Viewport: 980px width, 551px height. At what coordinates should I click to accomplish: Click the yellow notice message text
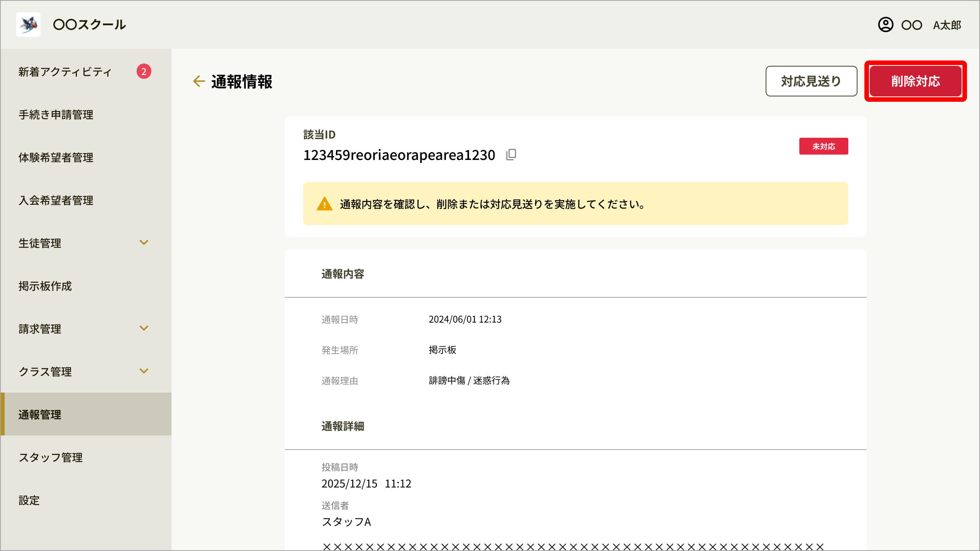click(x=493, y=204)
